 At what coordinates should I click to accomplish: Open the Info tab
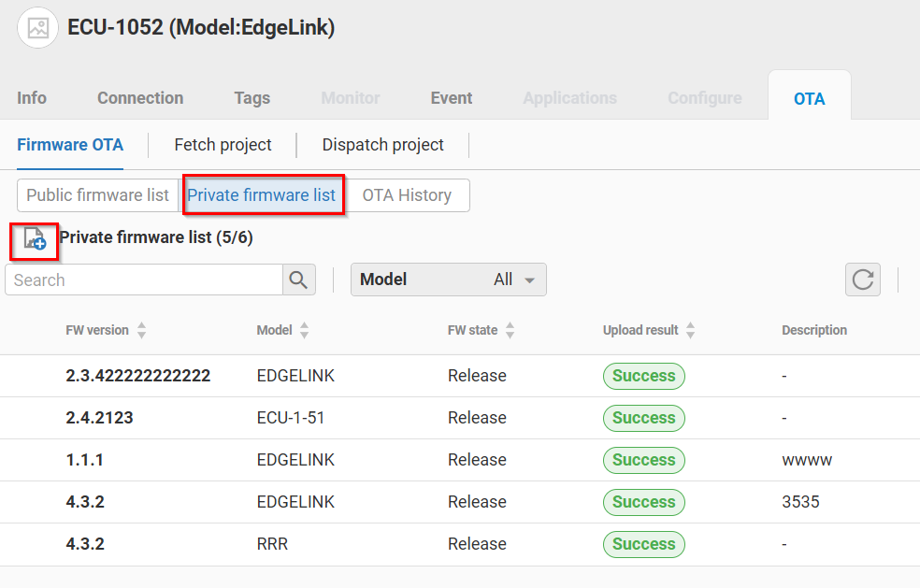tap(32, 98)
